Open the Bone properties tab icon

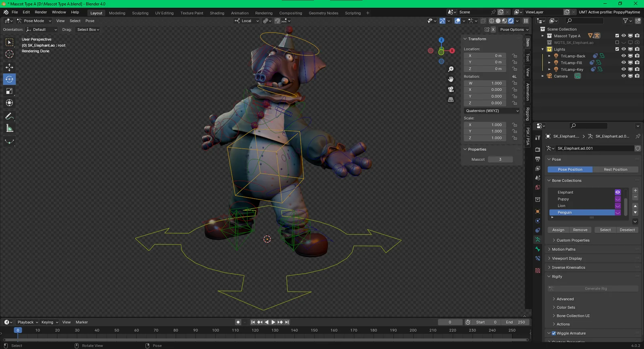tap(538, 249)
